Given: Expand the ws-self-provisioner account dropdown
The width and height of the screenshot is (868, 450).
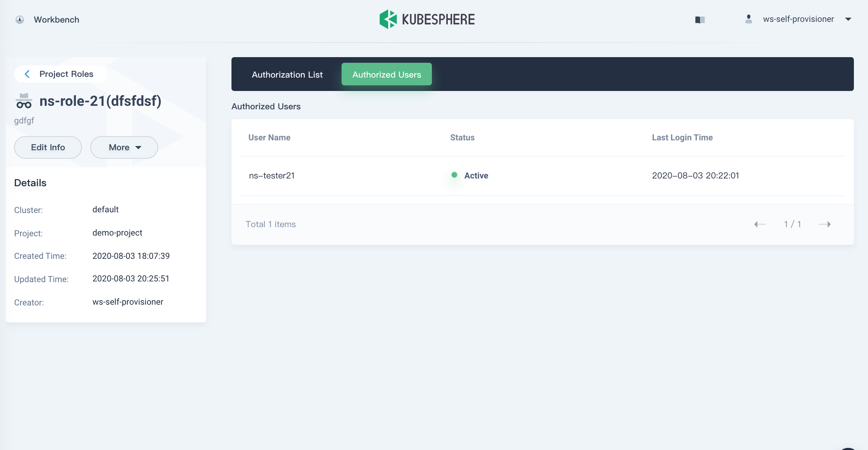Looking at the screenshot, I should tap(848, 19).
